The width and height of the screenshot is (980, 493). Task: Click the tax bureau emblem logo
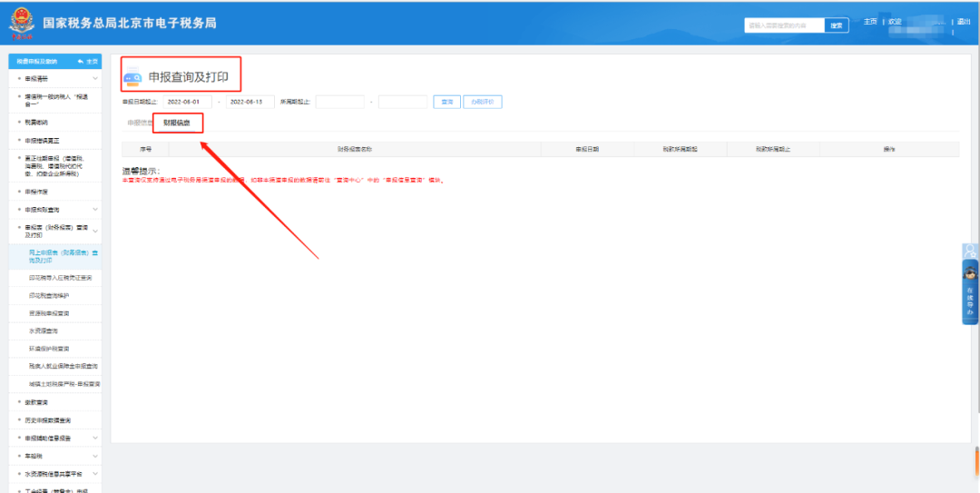click(x=22, y=24)
